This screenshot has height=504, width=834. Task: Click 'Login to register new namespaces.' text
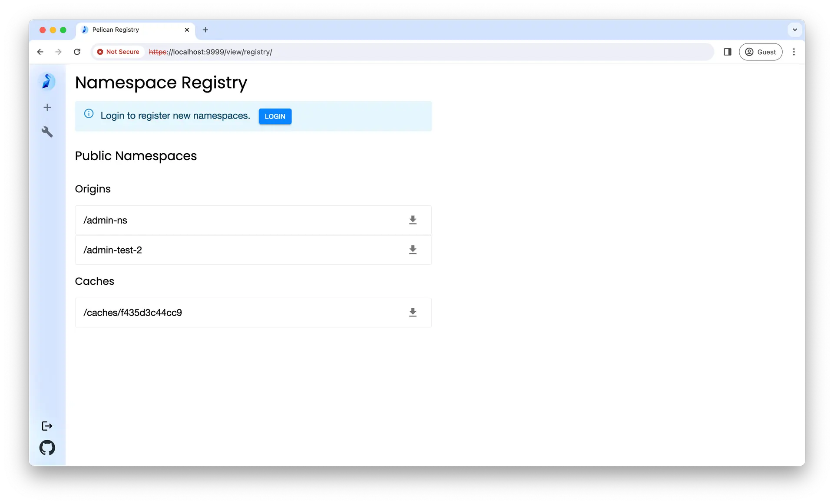click(175, 116)
